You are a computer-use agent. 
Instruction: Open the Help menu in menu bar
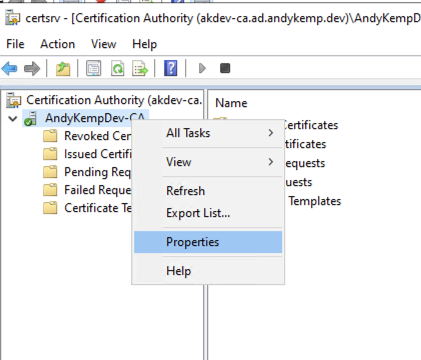click(x=144, y=44)
